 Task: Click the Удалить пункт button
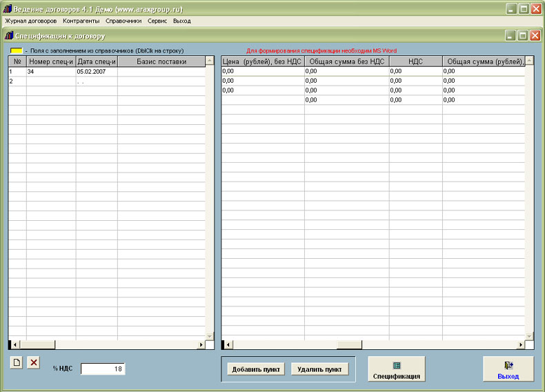pyautogui.click(x=319, y=369)
